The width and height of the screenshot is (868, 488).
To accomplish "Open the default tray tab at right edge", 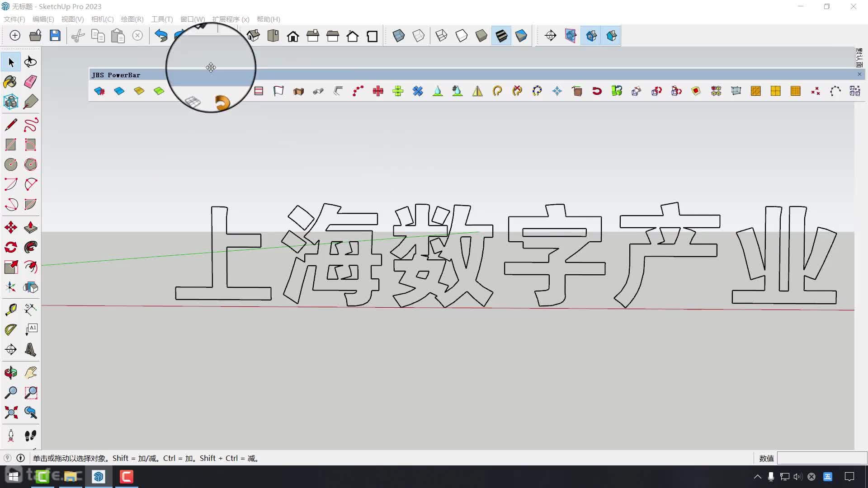I will [x=859, y=57].
